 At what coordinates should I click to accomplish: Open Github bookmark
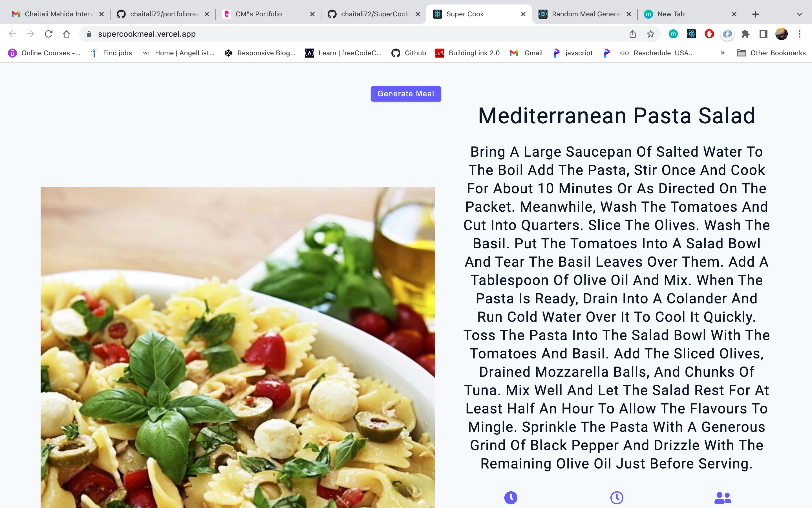[409, 53]
